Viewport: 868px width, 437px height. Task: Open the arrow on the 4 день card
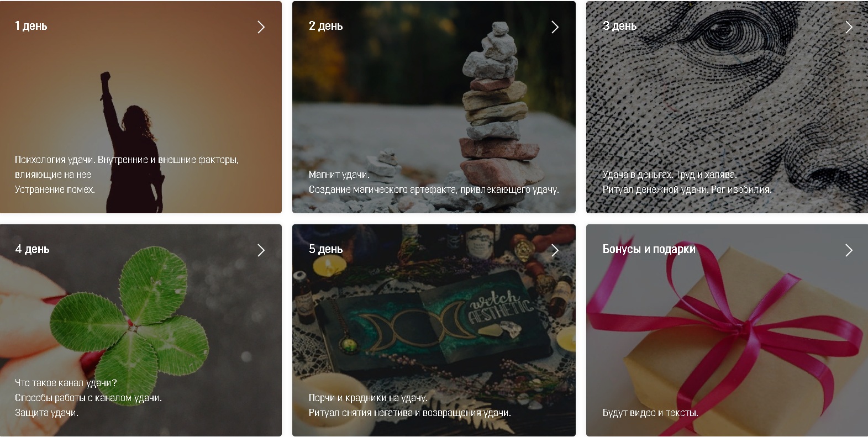pos(261,250)
